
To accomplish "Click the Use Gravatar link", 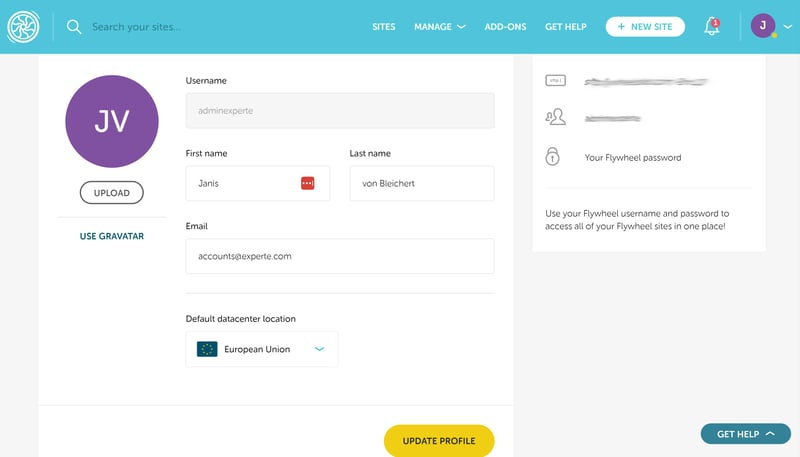I will [x=112, y=236].
